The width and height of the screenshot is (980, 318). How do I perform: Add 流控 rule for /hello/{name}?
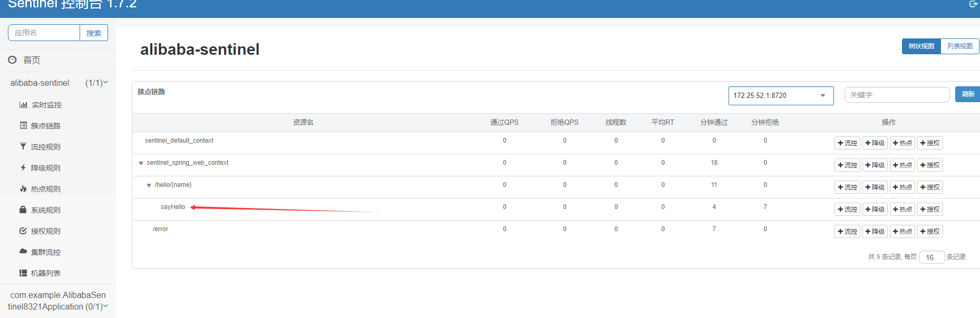point(847,187)
